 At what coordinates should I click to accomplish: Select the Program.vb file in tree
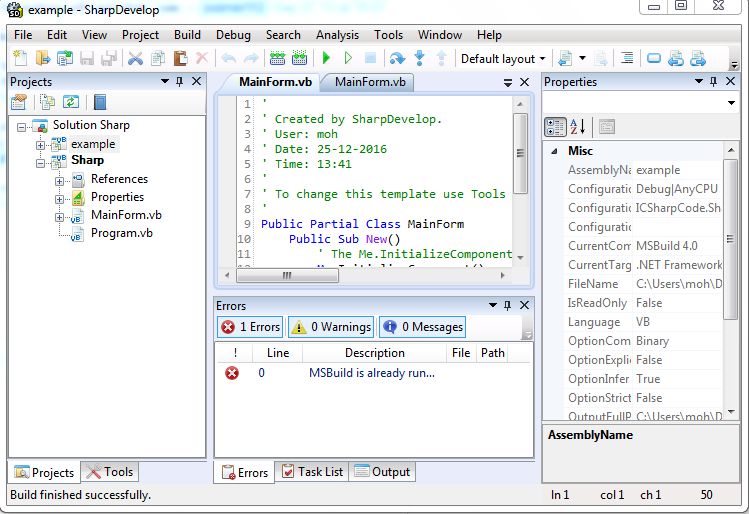pyautogui.click(x=122, y=233)
